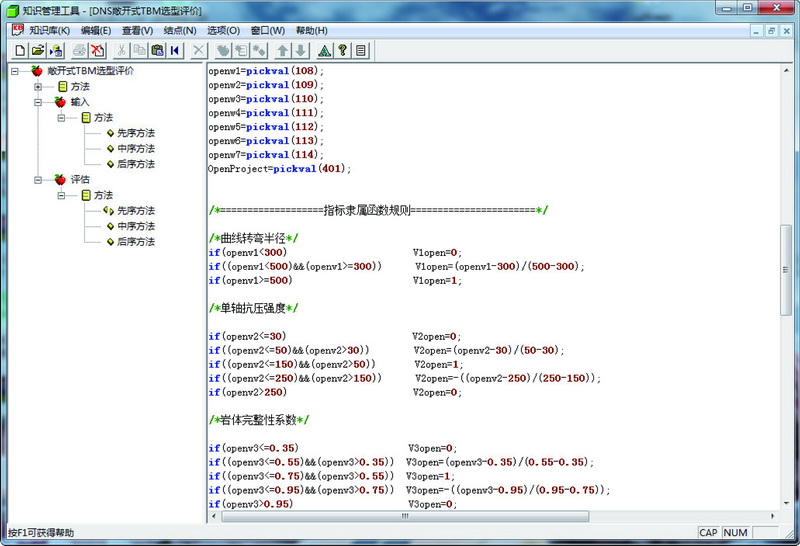Screen dimensions: 800x546
Task: Click the code pane scroll-down arrow
Action: 786,503
